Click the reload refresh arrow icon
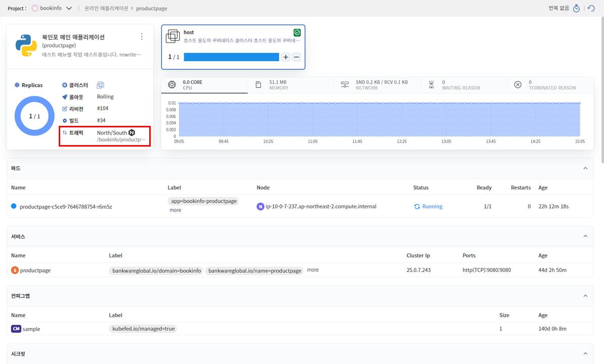This screenshot has width=604, height=364. tap(591, 8)
